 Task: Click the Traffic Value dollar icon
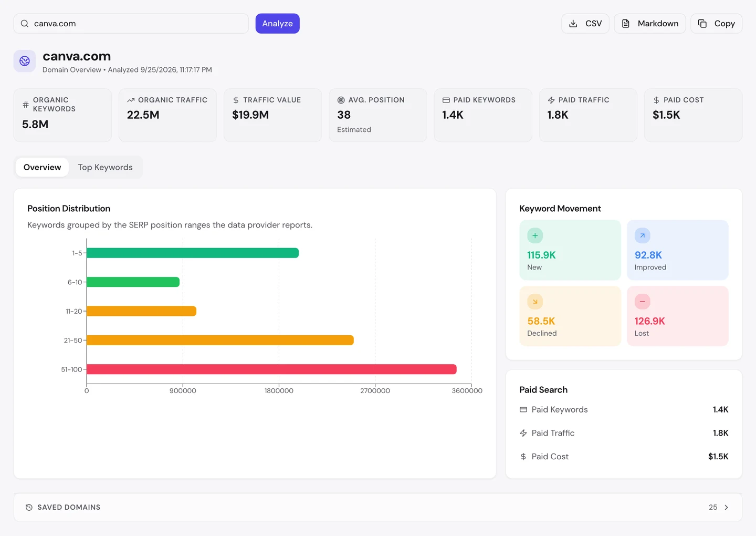pos(236,100)
